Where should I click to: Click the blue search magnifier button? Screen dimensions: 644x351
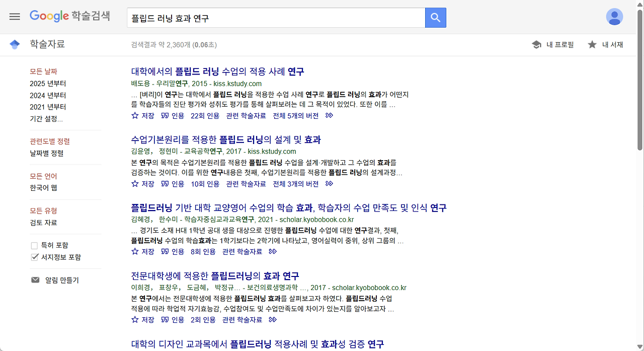click(436, 18)
